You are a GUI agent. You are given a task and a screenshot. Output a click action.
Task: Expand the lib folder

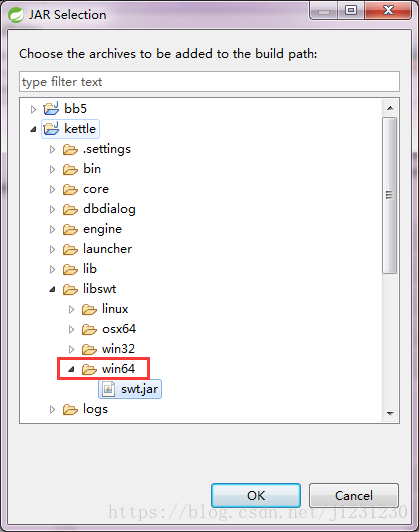[52, 269]
